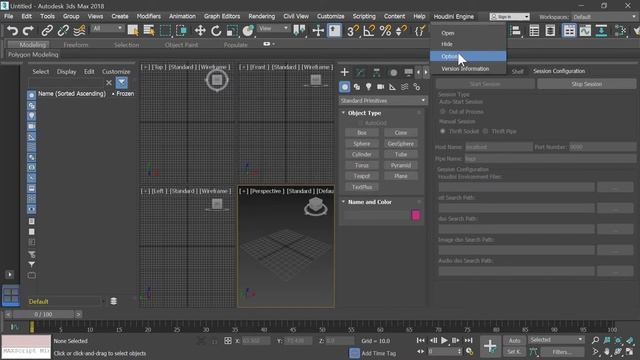Collapse the Object Type rollout
The width and height of the screenshot is (640, 360).
click(343, 113)
